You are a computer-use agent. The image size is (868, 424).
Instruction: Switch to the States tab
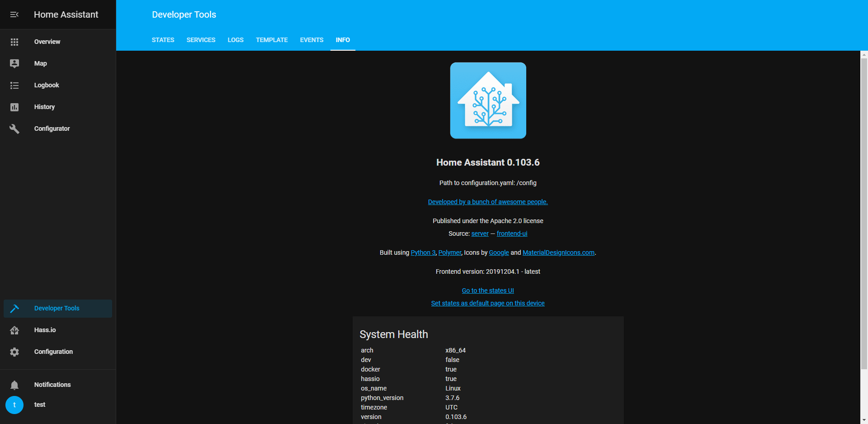click(163, 40)
